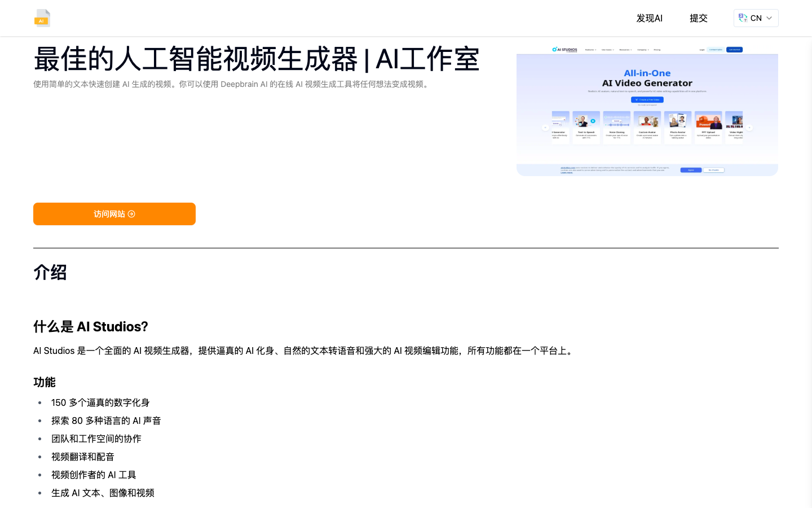Open the 发现AI menu item

649,18
